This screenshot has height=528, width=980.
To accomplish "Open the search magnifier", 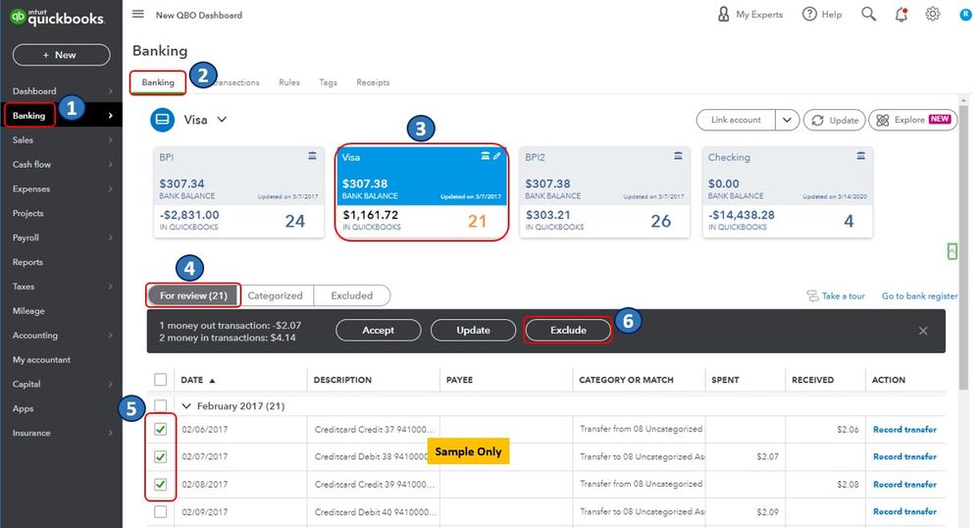I will click(x=869, y=14).
